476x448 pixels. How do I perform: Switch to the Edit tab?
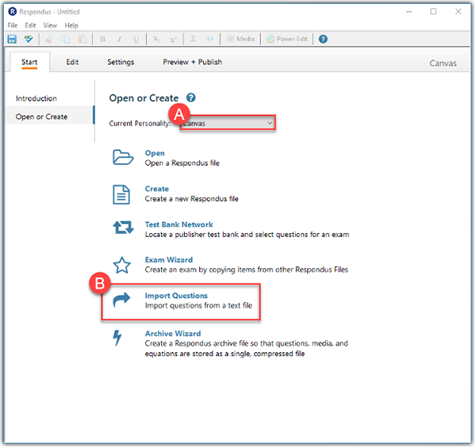coord(72,62)
